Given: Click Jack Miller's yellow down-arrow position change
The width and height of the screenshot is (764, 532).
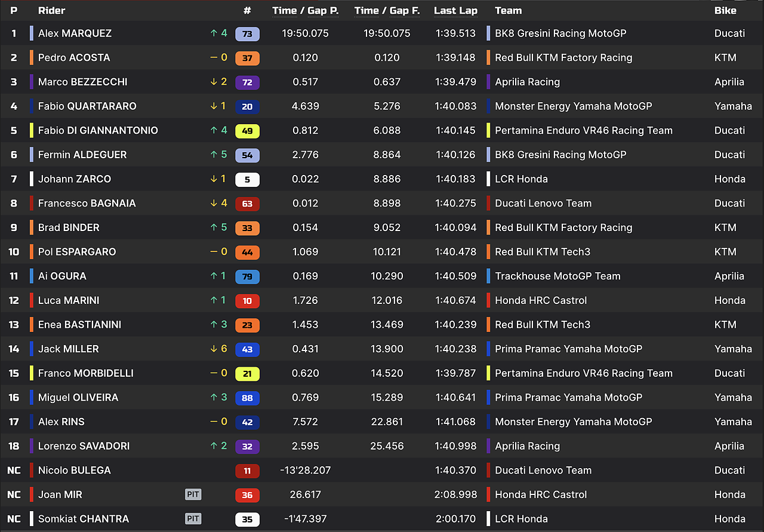Looking at the screenshot, I should tap(218, 349).
